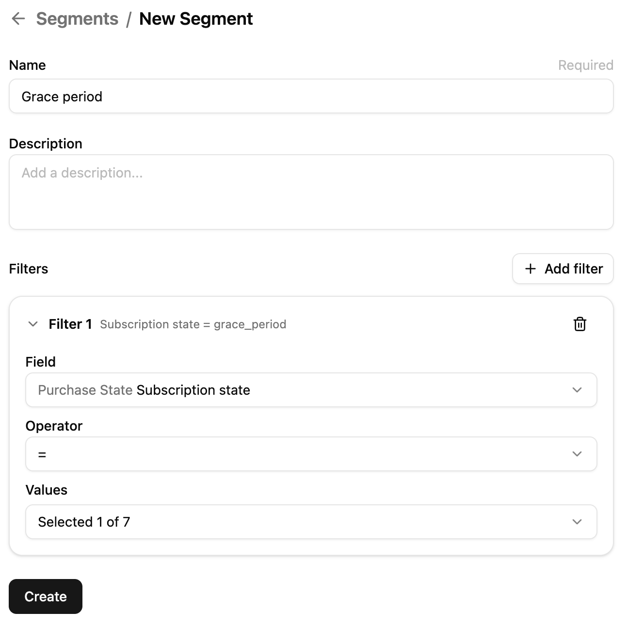Click the Filters section heading
The height and width of the screenshot is (644, 644).
click(x=29, y=269)
